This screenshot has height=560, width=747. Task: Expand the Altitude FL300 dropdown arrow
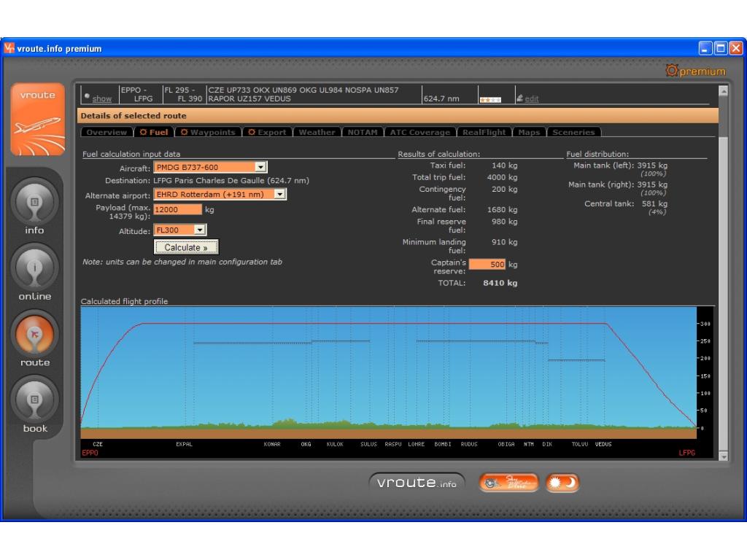coord(200,230)
